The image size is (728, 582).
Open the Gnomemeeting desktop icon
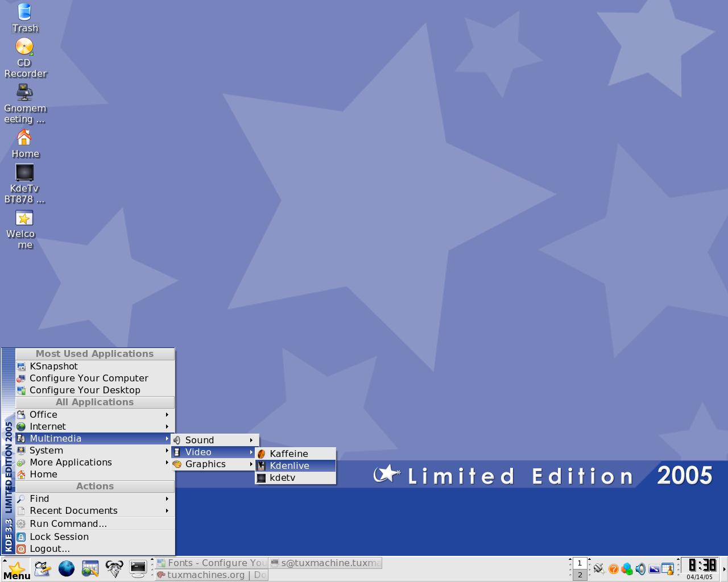[24, 104]
